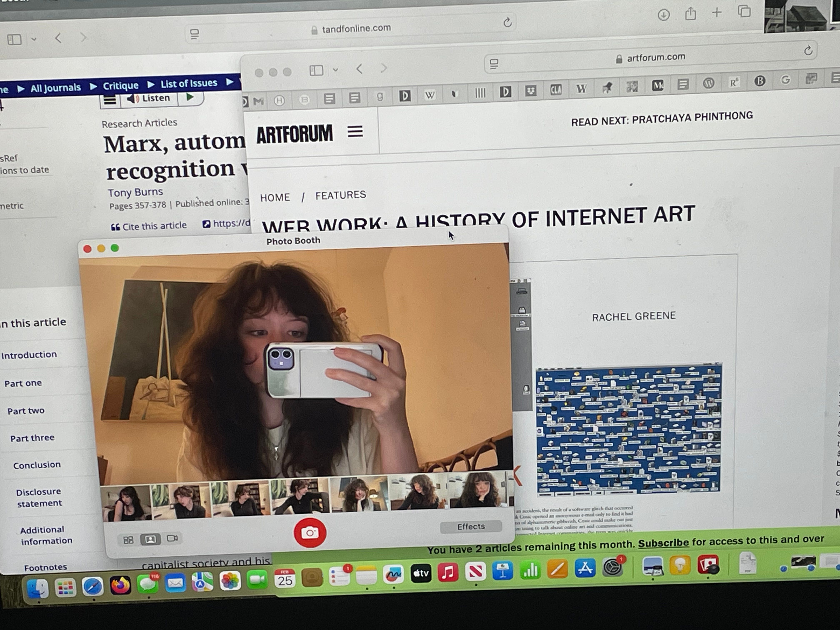
Task: Jump to the Additional information section
Action: 46,535
